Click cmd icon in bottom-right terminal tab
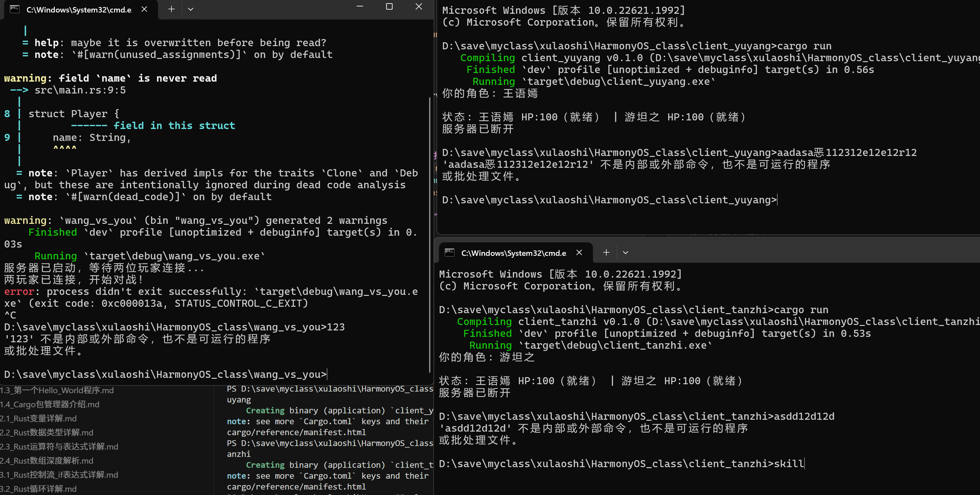980x495 pixels. coord(449,252)
